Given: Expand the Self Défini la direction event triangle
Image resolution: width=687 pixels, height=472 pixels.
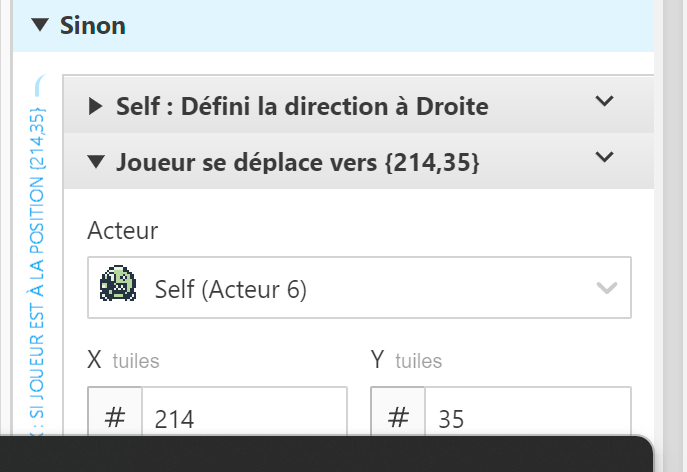Looking at the screenshot, I should click(96, 105).
